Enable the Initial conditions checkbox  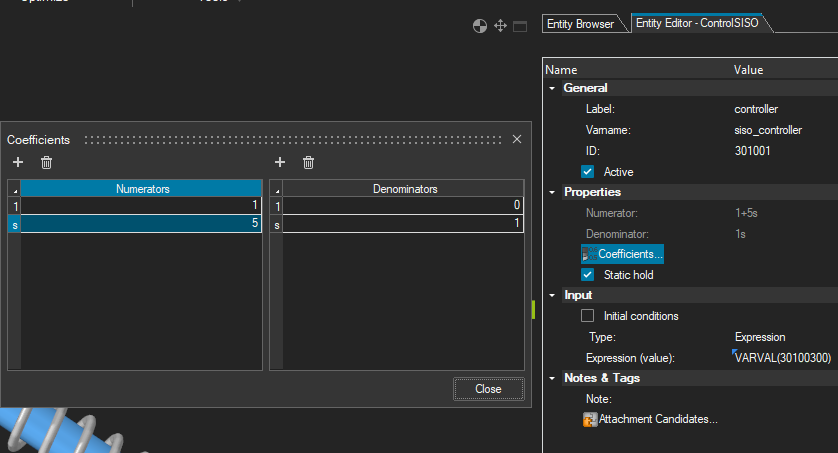[x=587, y=316]
